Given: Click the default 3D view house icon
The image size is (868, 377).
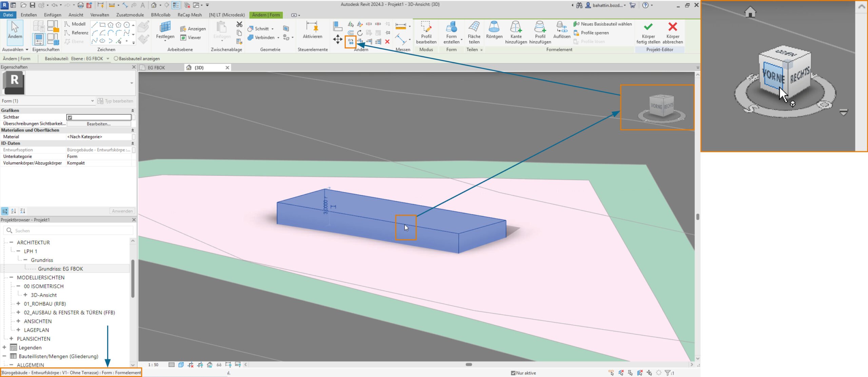Looking at the screenshot, I should point(154,5).
